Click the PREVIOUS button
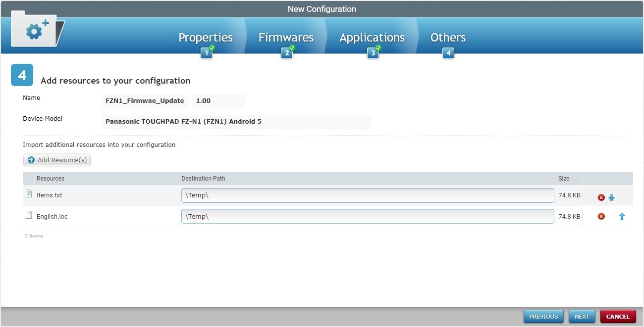The width and height of the screenshot is (644, 327). (543, 316)
